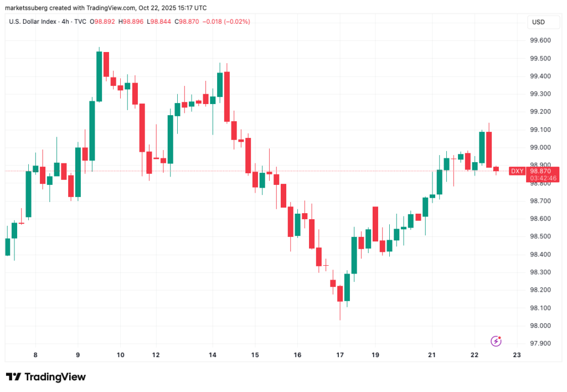Click date label 14 on time axis

click(212, 355)
